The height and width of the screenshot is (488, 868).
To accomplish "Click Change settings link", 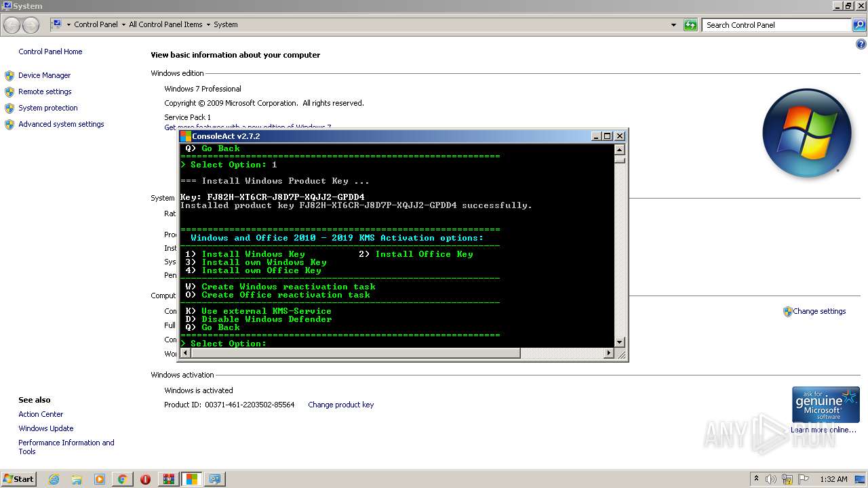I will 819,311.
